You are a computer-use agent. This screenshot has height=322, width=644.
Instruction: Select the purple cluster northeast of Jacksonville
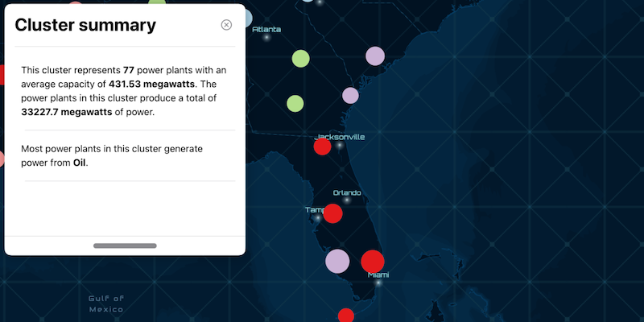(x=350, y=96)
